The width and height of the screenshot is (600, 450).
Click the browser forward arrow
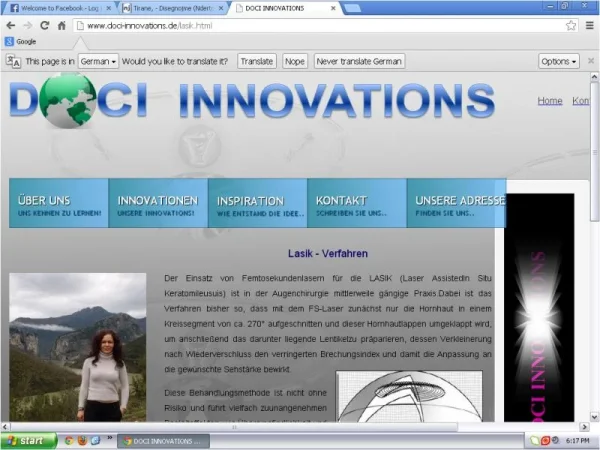[x=28, y=25]
